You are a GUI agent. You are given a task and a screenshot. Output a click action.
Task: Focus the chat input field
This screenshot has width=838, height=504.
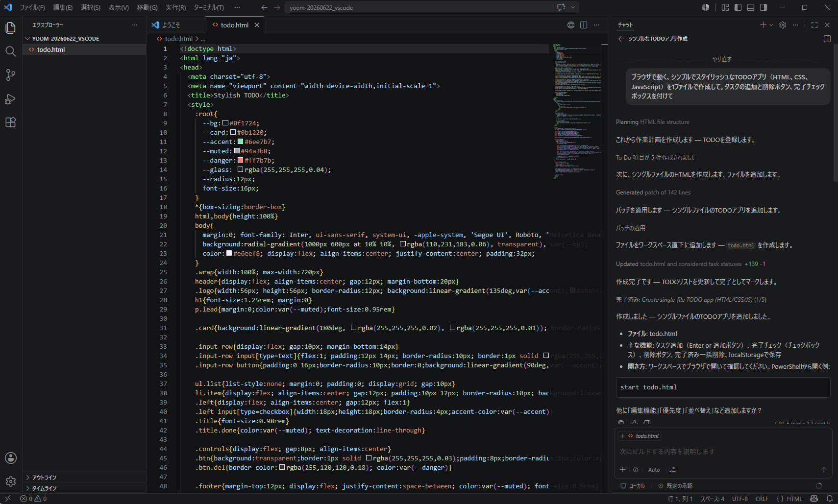click(723, 452)
